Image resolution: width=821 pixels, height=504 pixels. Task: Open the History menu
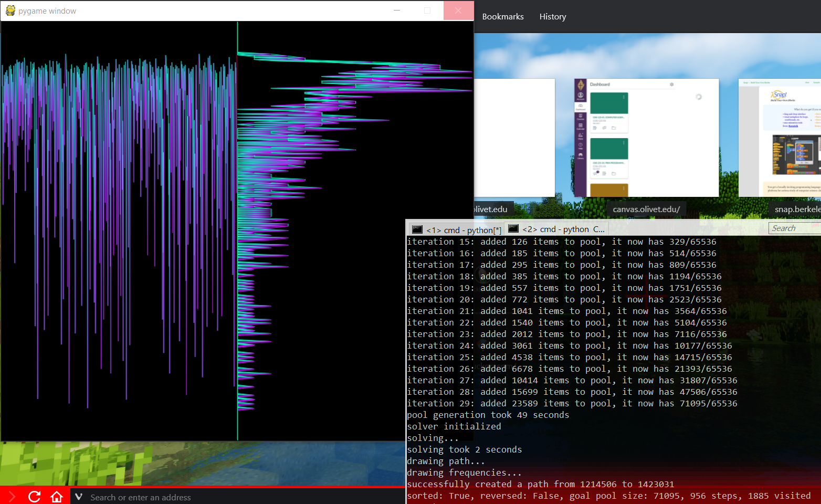click(x=552, y=16)
